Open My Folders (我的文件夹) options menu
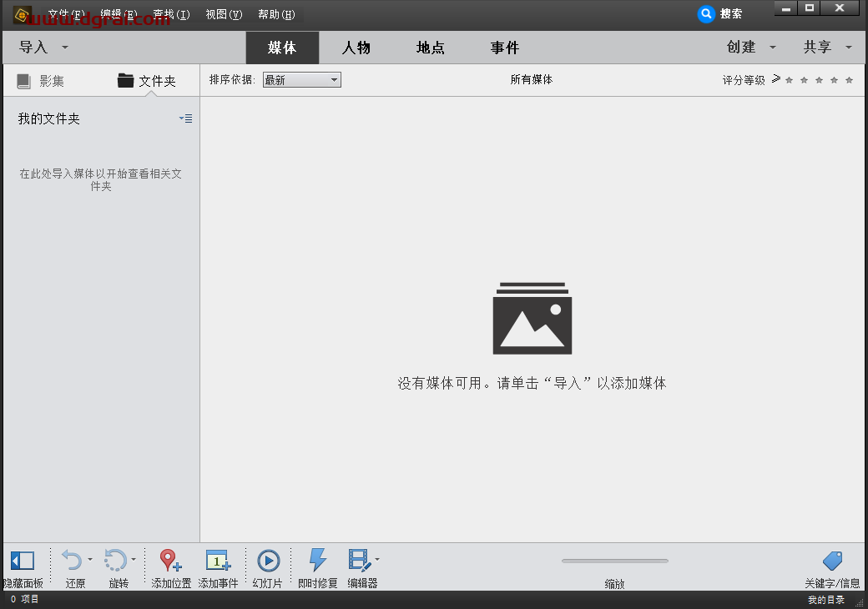This screenshot has width=868, height=609. 185,119
